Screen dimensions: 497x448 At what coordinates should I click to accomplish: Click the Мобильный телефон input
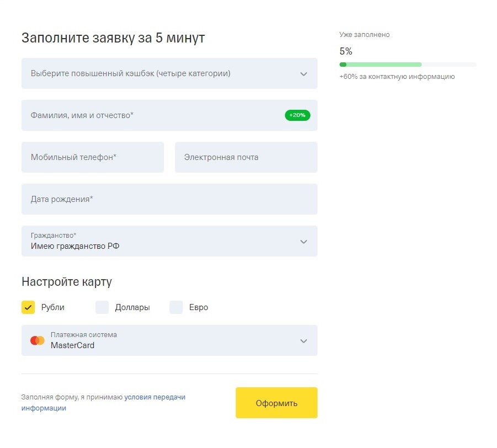click(92, 157)
